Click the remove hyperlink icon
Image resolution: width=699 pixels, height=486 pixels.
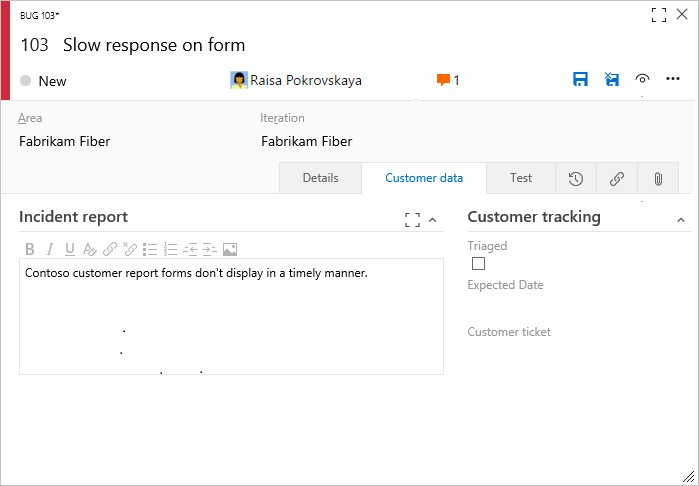click(130, 249)
